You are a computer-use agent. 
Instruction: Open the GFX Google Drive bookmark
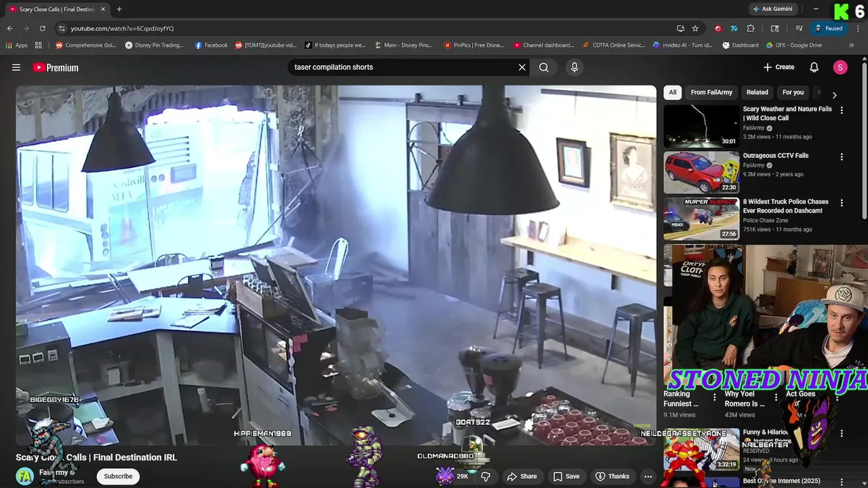(x=793, y=45)
